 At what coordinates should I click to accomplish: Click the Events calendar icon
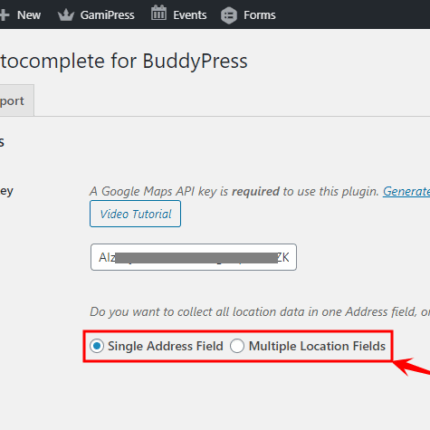click(159, 13)
